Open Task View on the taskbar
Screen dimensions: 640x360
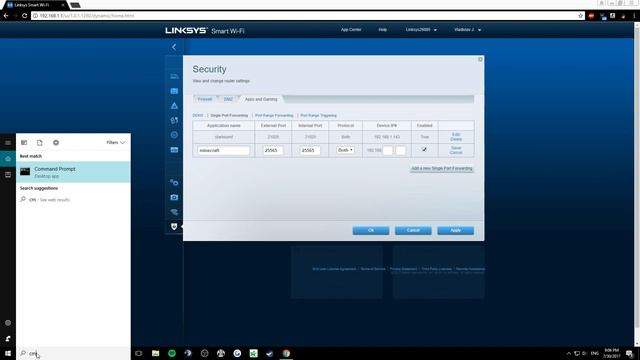139,353
